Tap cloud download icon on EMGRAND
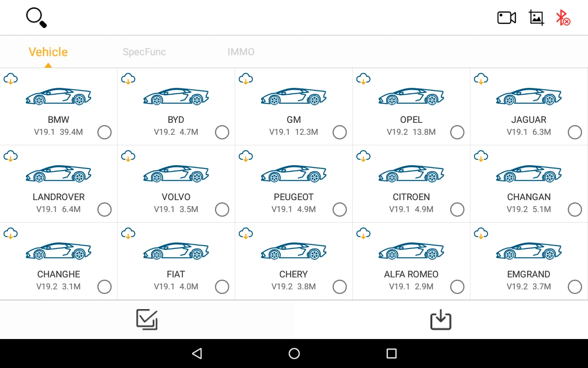 click(x=481, y=233)
